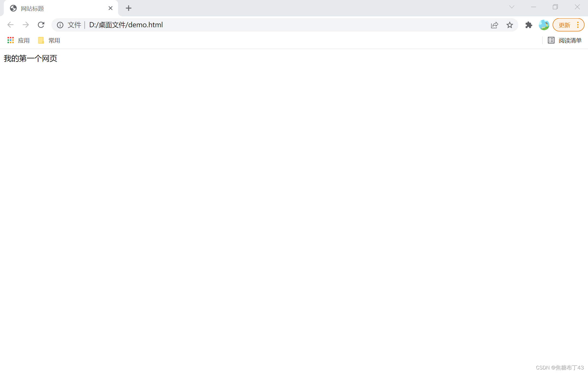
Task: Open a new tab with plus button
Action: click(x=128, y=8)
